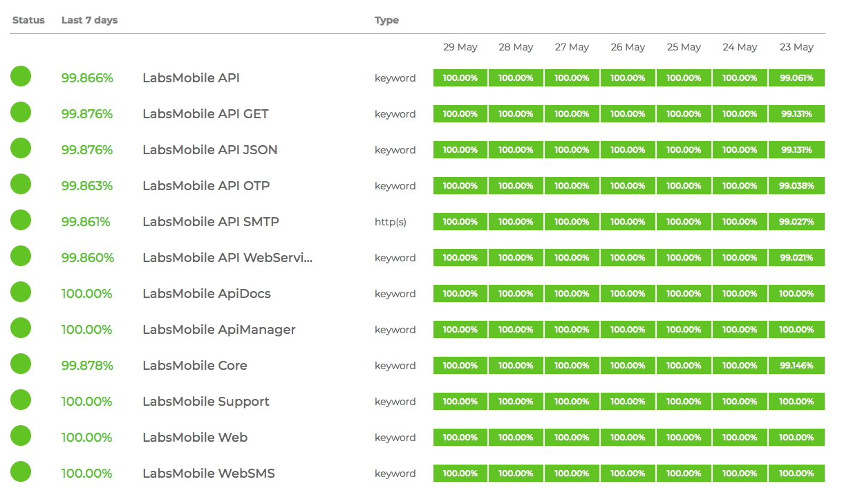Open the LabsMobile API GET monitor
This screenshot has width=842, height=504.
pos(205,114)
